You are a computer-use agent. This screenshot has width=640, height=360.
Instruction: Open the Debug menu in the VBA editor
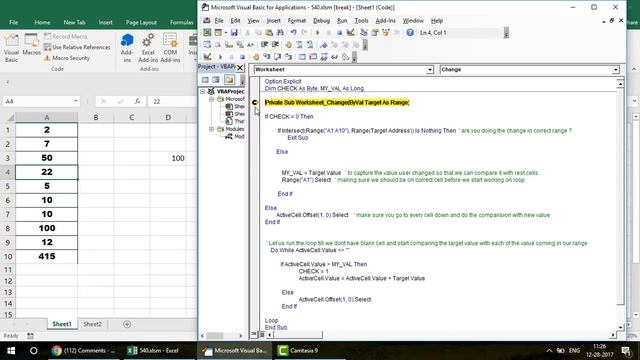point(321,20)
